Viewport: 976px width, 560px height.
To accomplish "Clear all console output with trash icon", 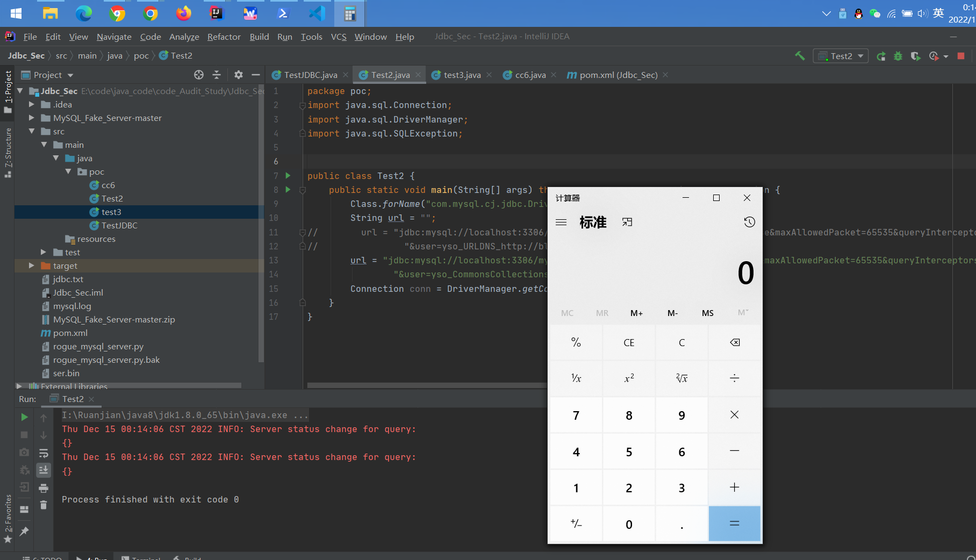I will pyautogui.click(x=44, y=505).
